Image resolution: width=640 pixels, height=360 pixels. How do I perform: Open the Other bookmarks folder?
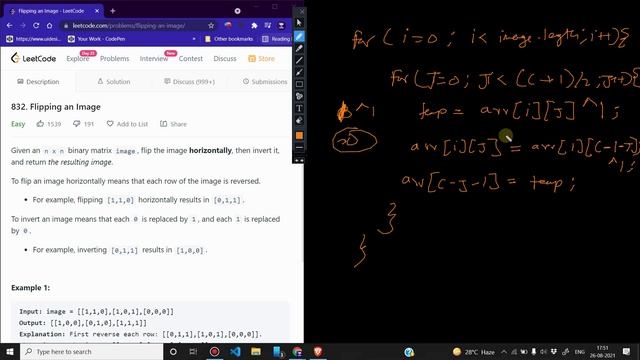tap(229, 39)
